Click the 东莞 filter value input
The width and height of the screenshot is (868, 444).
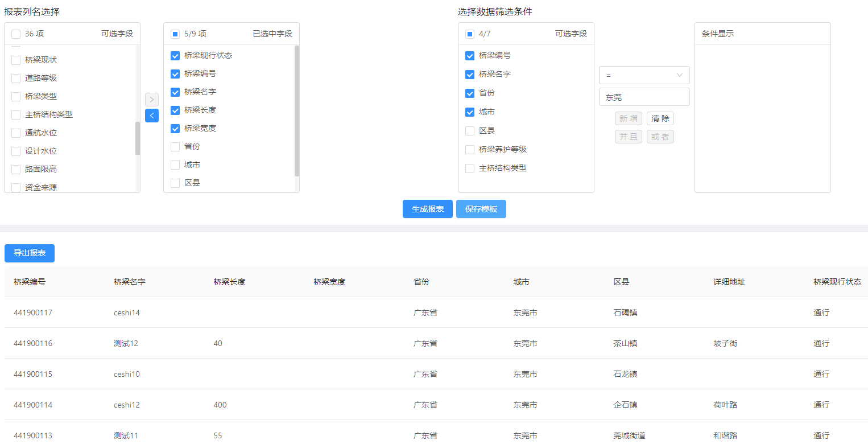click(x=644, y=97)
